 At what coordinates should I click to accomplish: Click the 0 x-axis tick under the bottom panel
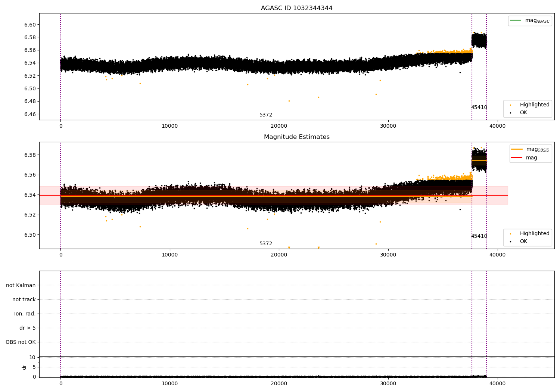[x=60, y=384]
